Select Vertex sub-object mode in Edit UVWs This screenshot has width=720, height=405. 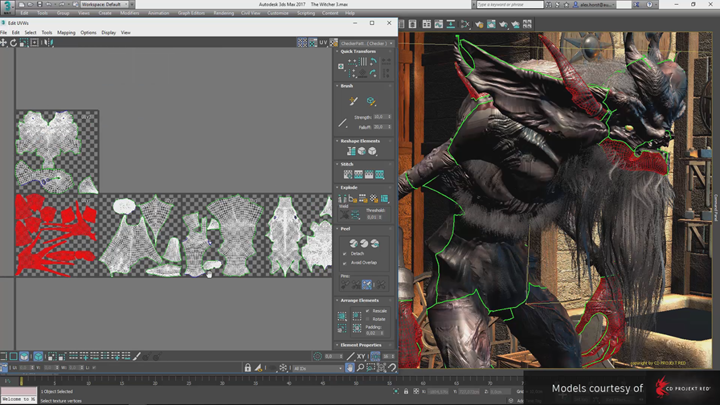pyautogui.click(x=3, y=356)
